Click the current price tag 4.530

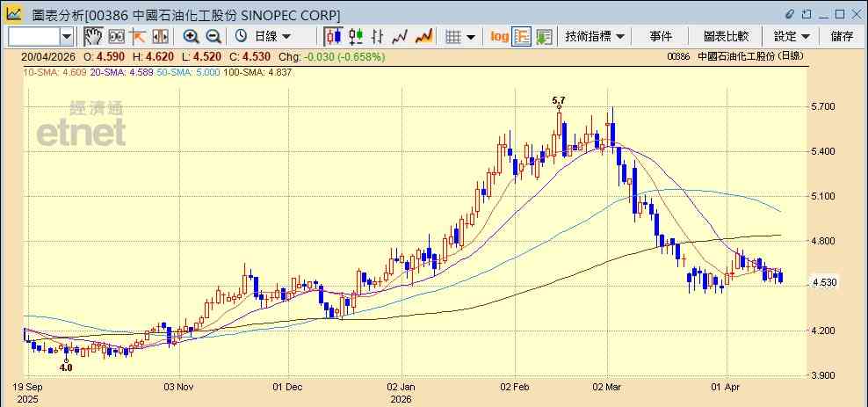coord(825,283)
